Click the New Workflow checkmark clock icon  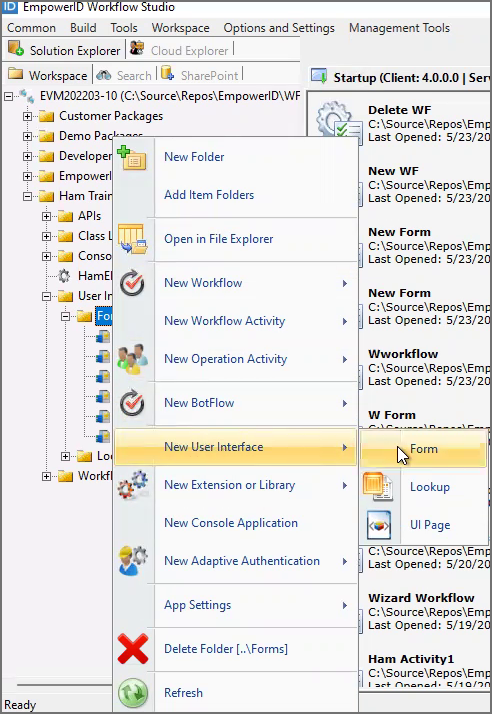click(132, 283)
